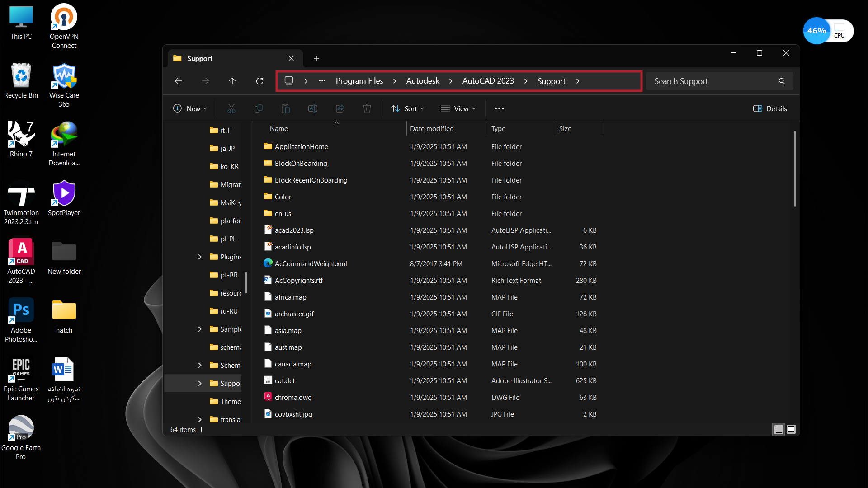Click AutoCAD 2023 in the breadcrumb

tap(488, 81)
